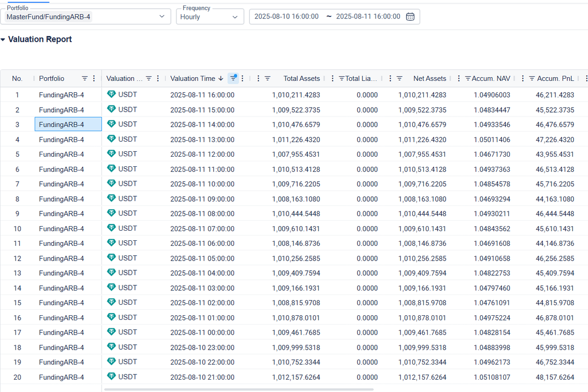Open the calendar icon in date range picker

point(410,17)
